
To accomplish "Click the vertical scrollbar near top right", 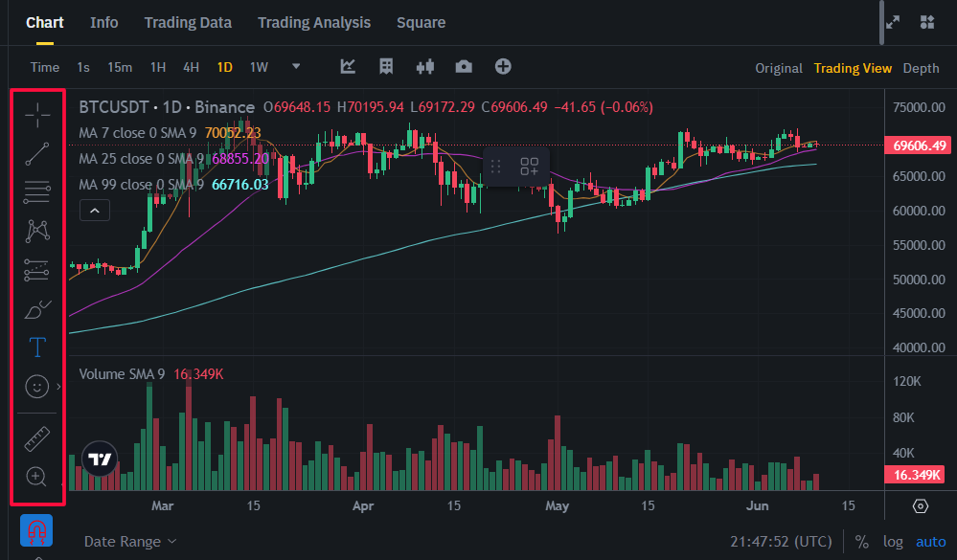I will [881, 23].
